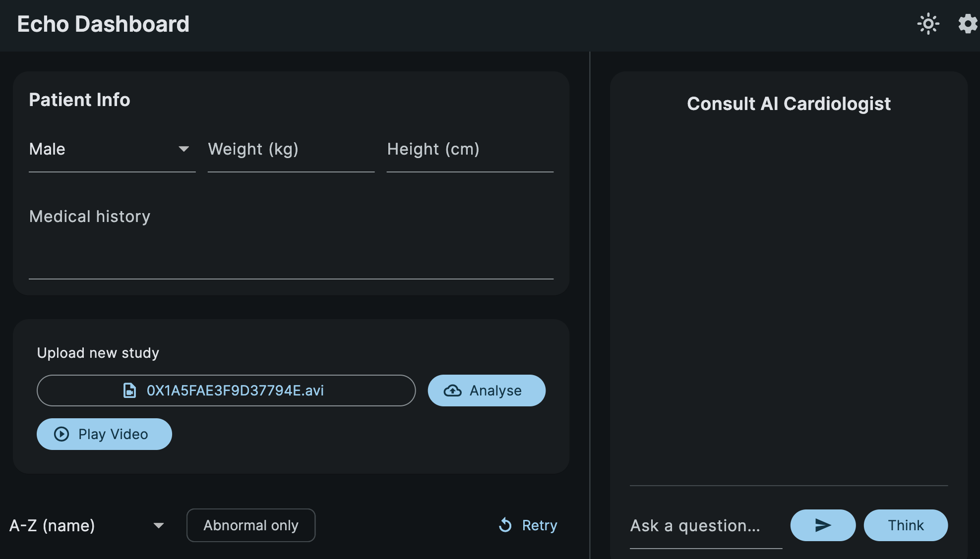980x559 pixels.
Task: Focus the Weight (kg) field
Action: (x=291, y=150)
